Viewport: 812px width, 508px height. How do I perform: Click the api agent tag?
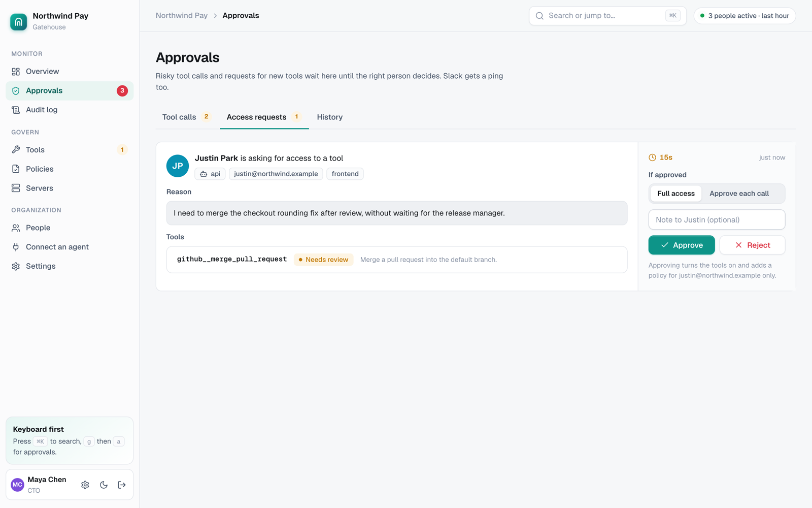210,174
